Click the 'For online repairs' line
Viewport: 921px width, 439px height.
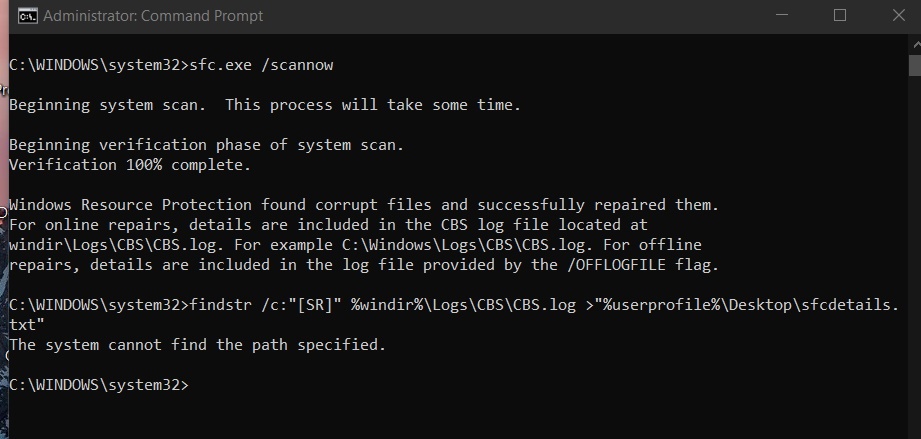point(328,225)
